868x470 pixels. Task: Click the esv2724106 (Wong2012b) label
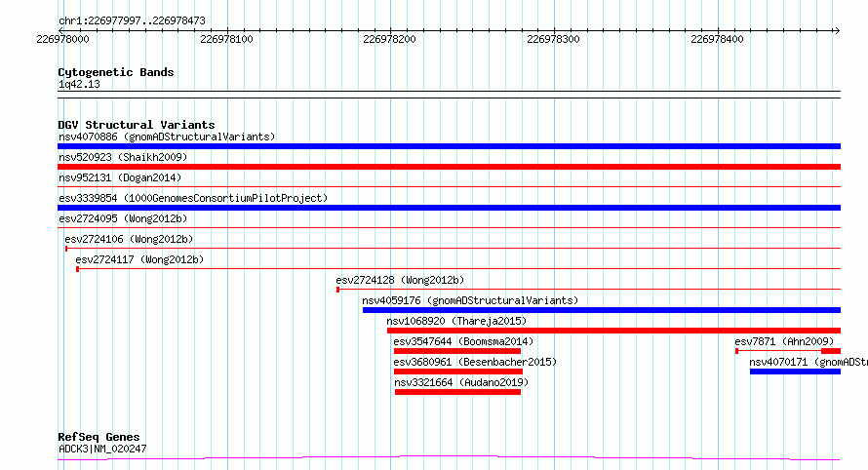(129, 239)
